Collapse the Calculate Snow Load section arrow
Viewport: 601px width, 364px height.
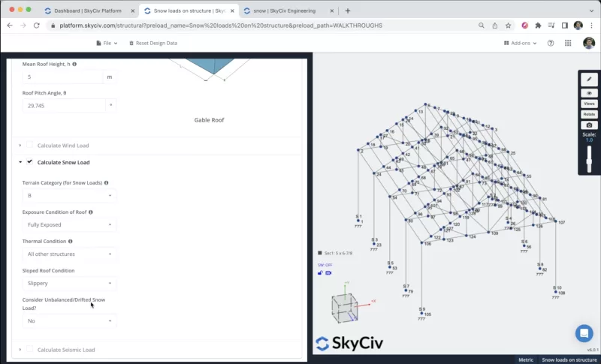20,162
